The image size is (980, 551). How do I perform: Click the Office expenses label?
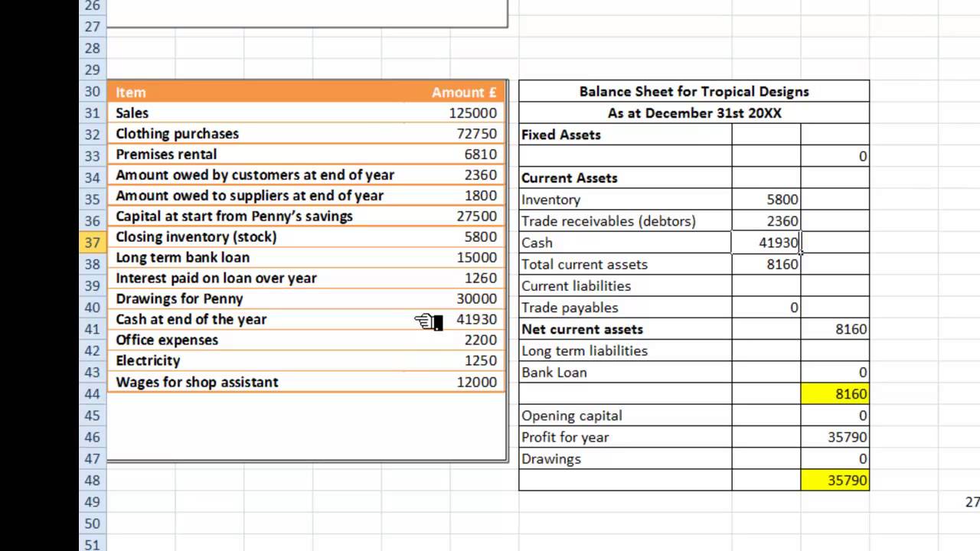[167, 340]
